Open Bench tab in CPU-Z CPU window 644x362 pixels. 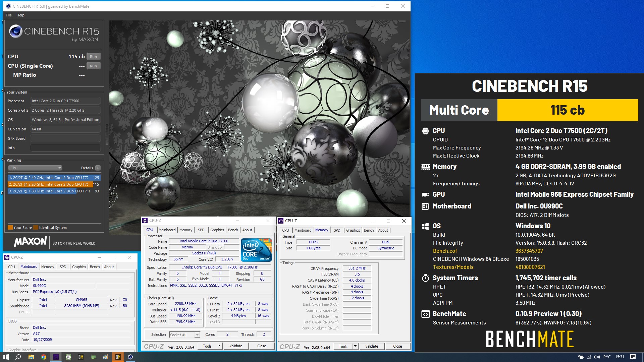tap(233, 230)
